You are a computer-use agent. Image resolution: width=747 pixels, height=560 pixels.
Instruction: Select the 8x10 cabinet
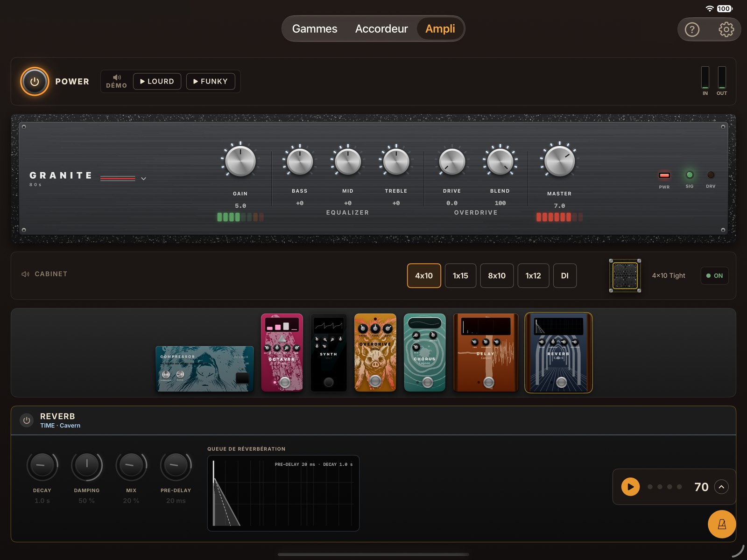point(497,276)
